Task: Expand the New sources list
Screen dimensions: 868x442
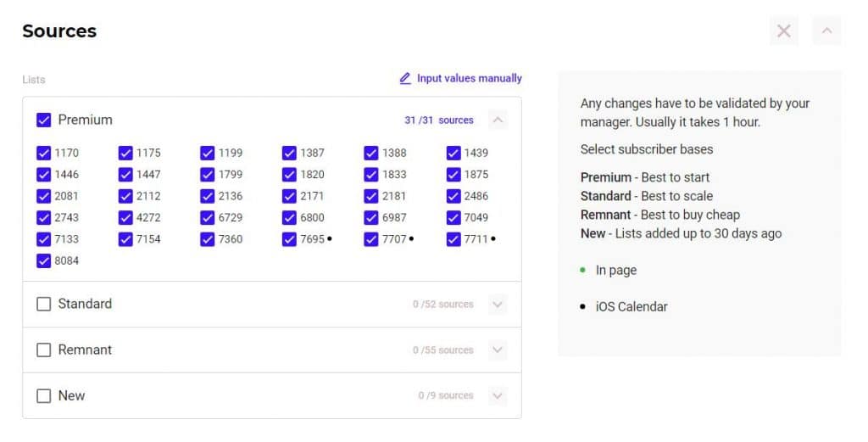Action: point(498,395)
